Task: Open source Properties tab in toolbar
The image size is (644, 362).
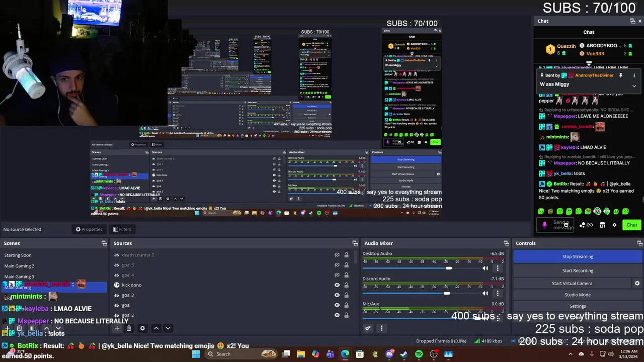Action: point(89,229)
